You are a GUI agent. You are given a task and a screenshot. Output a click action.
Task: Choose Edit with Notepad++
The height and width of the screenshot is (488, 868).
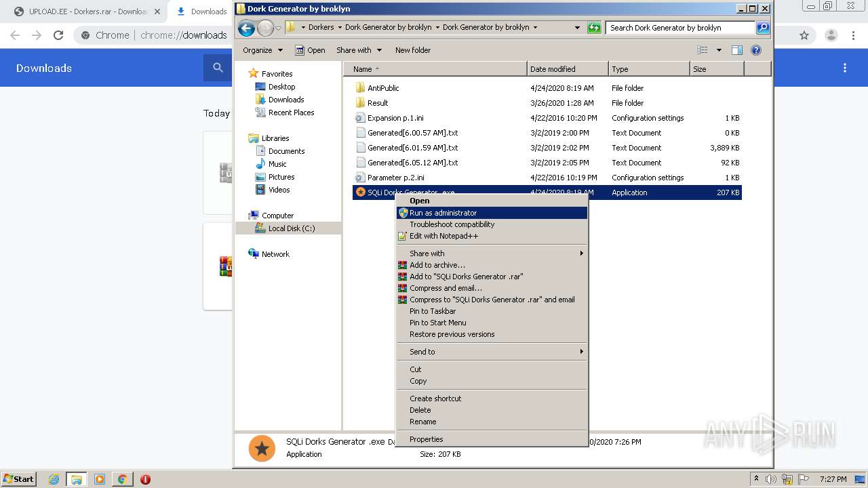coord(492,236)
